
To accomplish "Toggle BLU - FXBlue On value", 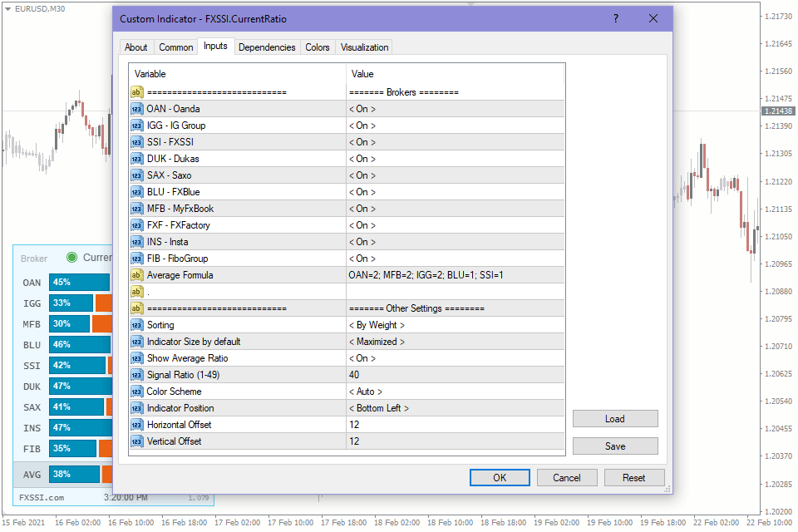I will (x=362, y=192).
